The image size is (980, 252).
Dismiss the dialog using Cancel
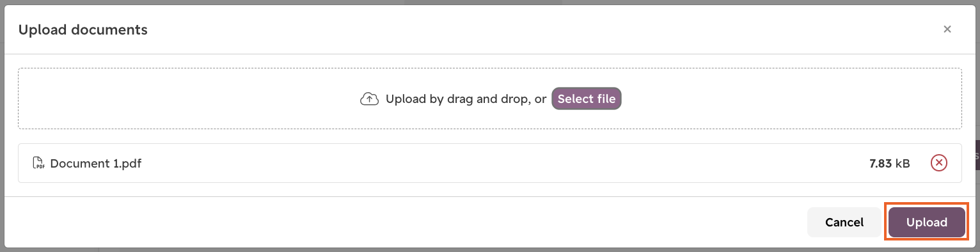coord(844,222)
